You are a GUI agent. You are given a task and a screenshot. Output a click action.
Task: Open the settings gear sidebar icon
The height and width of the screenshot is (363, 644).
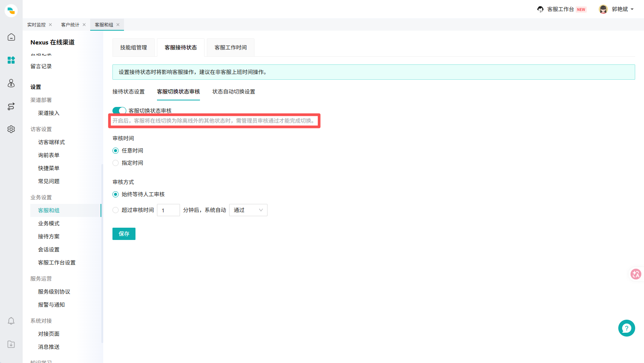(11, 129)
